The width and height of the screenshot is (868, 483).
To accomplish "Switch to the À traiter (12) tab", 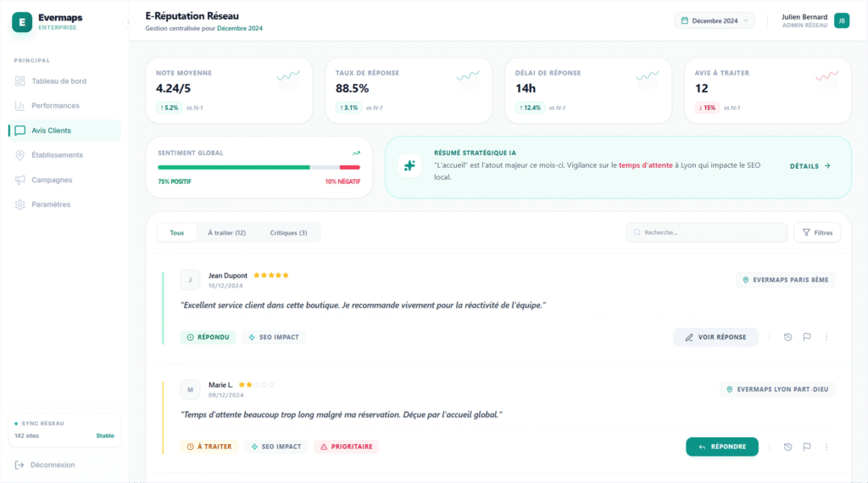I will click(x=226, y=232).
